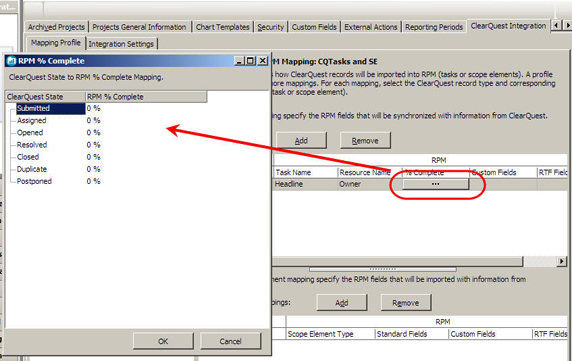
Task: Switch to Integration Settings sub-tab
Action: pos(121,44)
